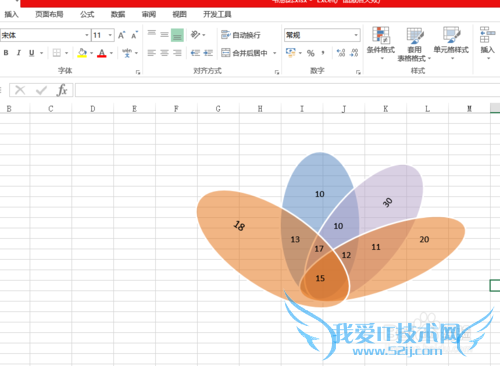
Task: Click 合并后居中 merge and center
Action: (x=245, y=53)
